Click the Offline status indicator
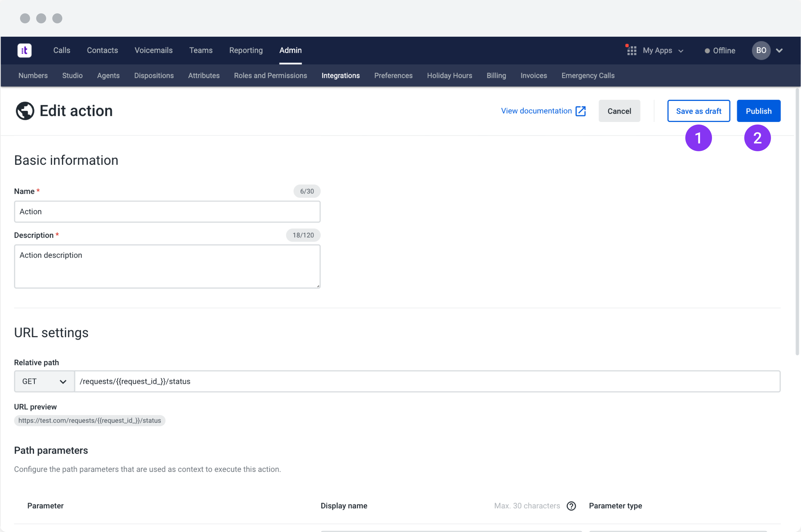 coord(720,51)
